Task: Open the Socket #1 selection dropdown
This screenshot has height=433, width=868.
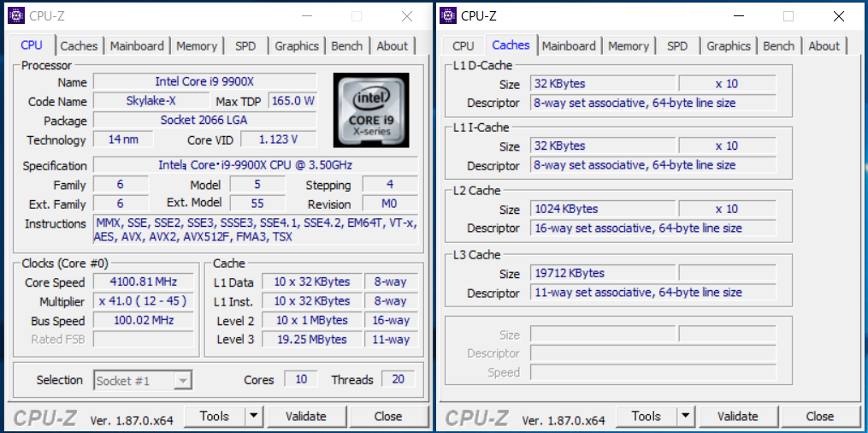Action: coord(144,381)
